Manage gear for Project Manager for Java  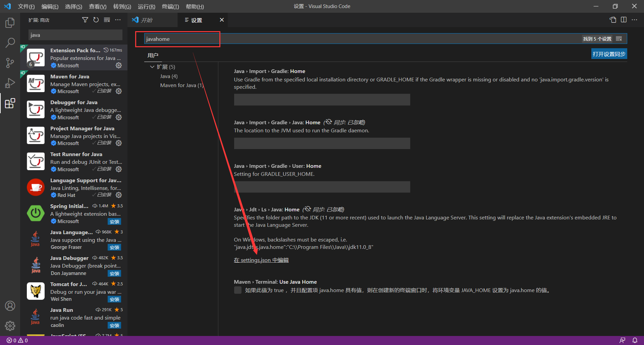click(119, 143)
